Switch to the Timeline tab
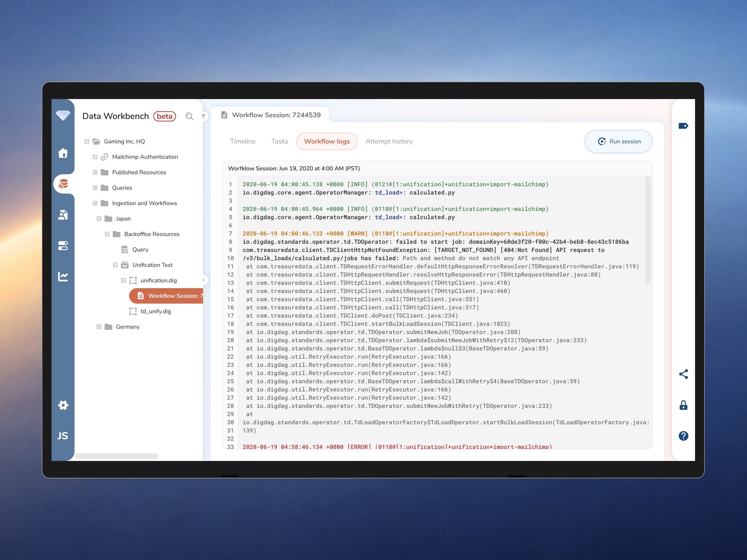This screenshot has width=747, height=560. [243, 141]
